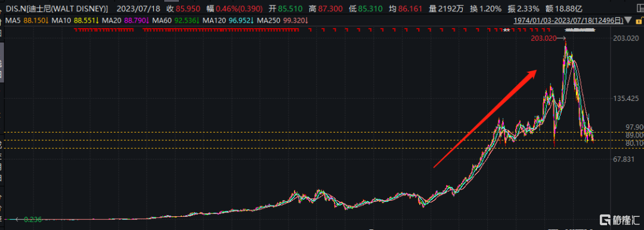This screenshot has height=230, width=644.
Task: Toggle the yellow lock icon
Action: [x=639, y=21]
